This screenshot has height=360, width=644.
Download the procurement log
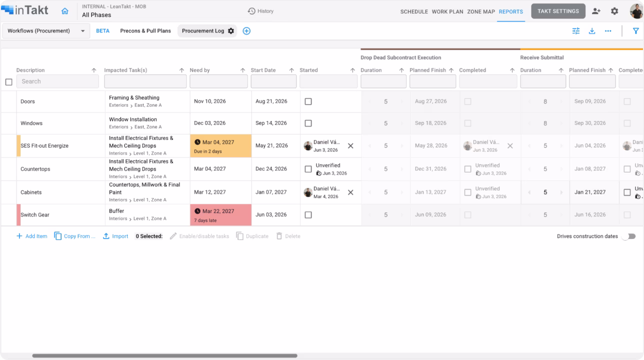point(592,31)
